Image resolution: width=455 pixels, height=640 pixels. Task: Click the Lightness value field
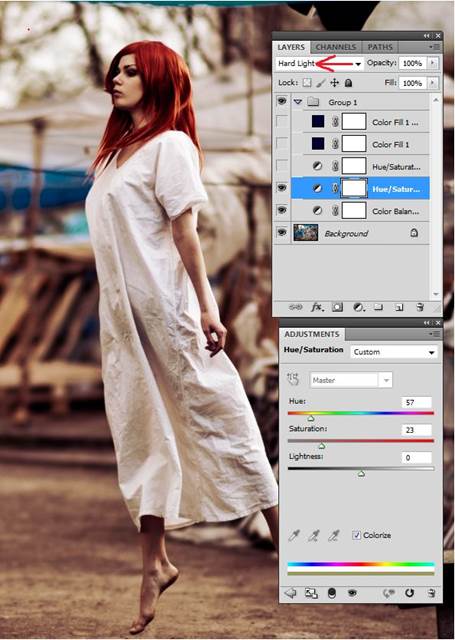[x=417, y=458]
